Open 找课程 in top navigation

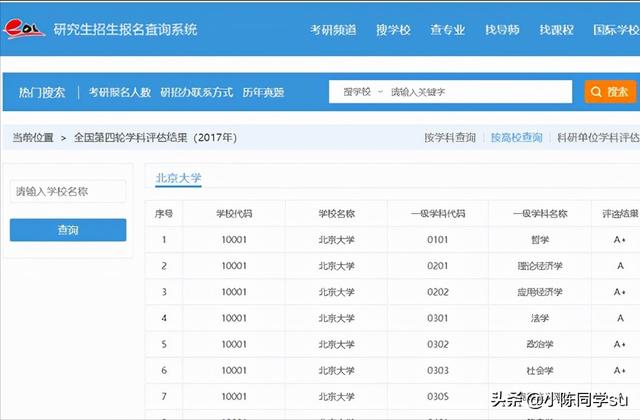(556, 30)
